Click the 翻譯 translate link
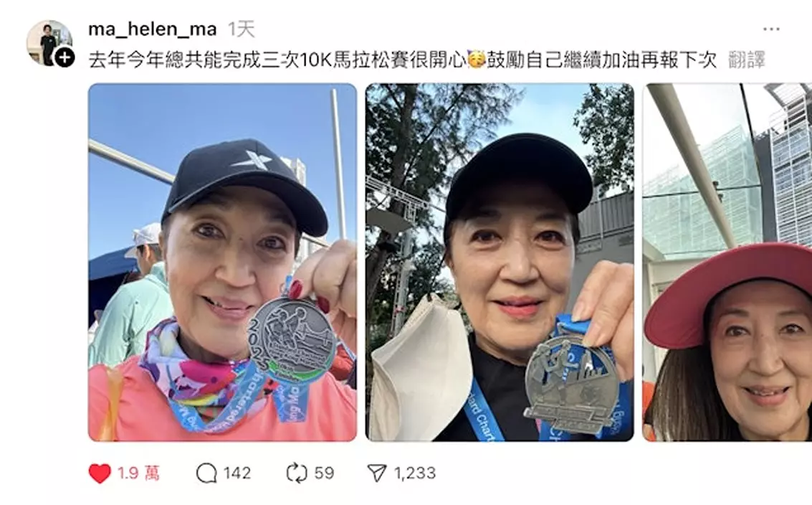This screenshot has height=505, width=812. [x=746, y=60]
